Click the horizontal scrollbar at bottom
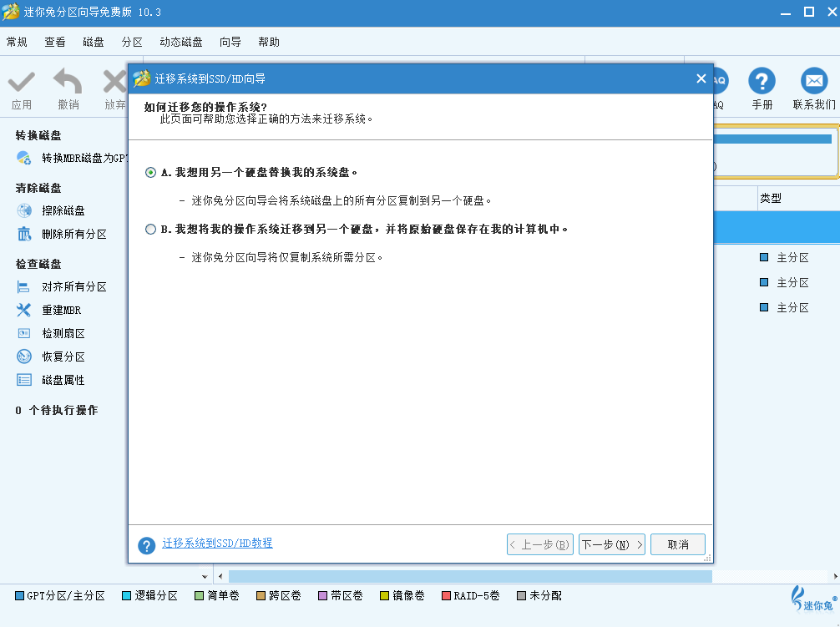Viewport: 840px width, 627px height. click(469, 576)
